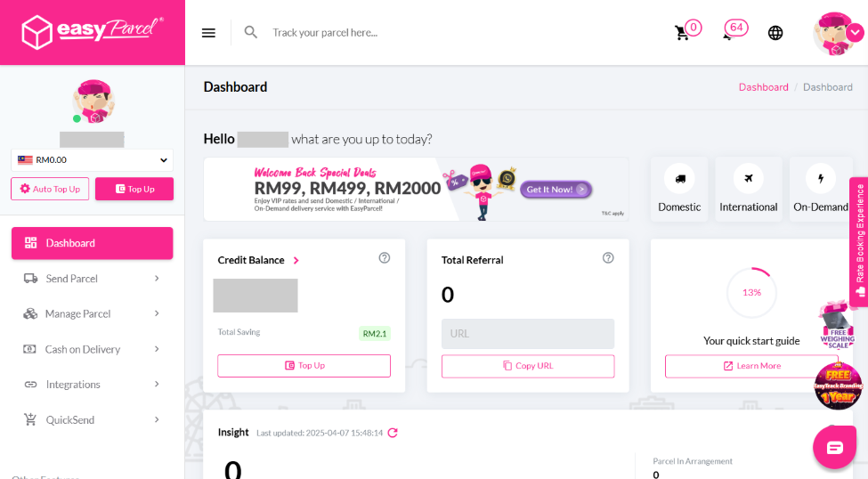This screenshot has width=868, height=479.
Task: Click the Total Referral help icon
Action: click(x=608, y=258)
